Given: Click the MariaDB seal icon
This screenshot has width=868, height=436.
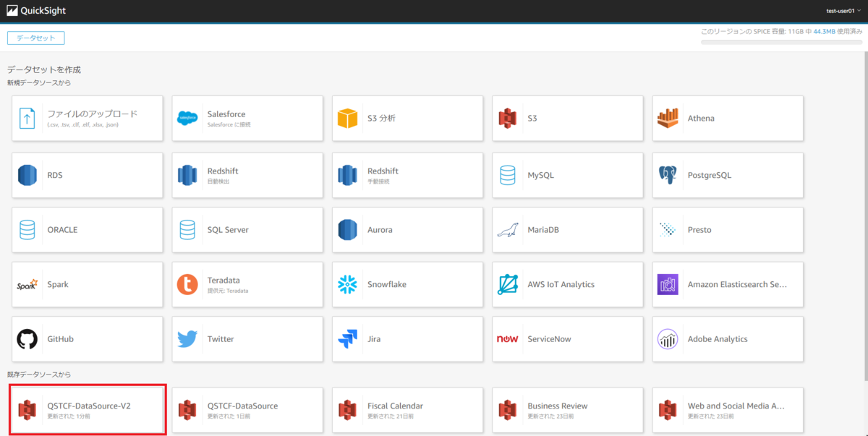Looking at the screenshot, I should click(508, 230).
